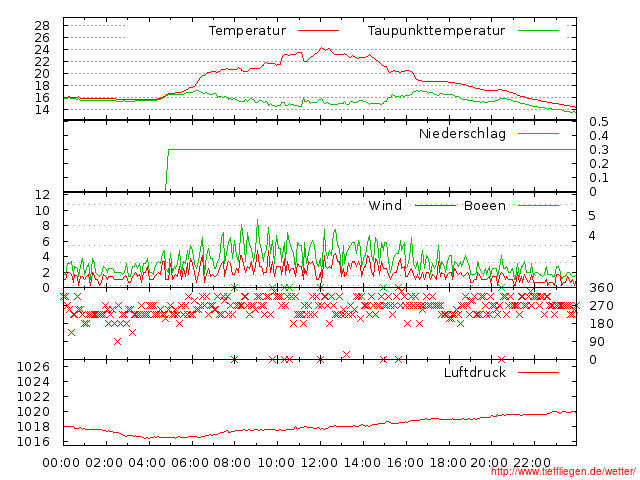Image resolution: width=640 pixels, height=480 pixels.
Task: Click the 1018 pressure axis value
Action: (33, 427)
